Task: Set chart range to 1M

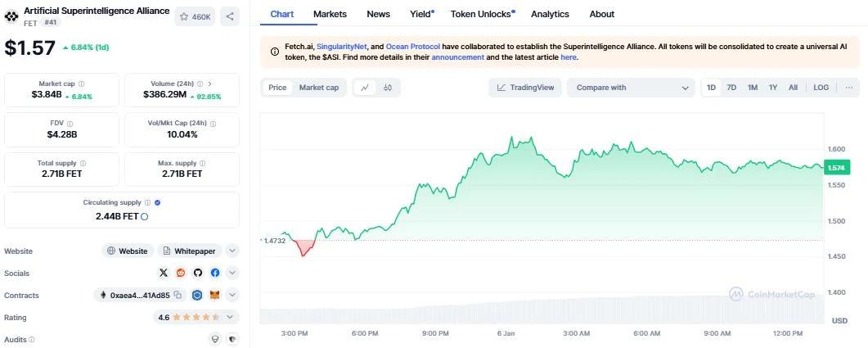Action: [x=753, y=88]
